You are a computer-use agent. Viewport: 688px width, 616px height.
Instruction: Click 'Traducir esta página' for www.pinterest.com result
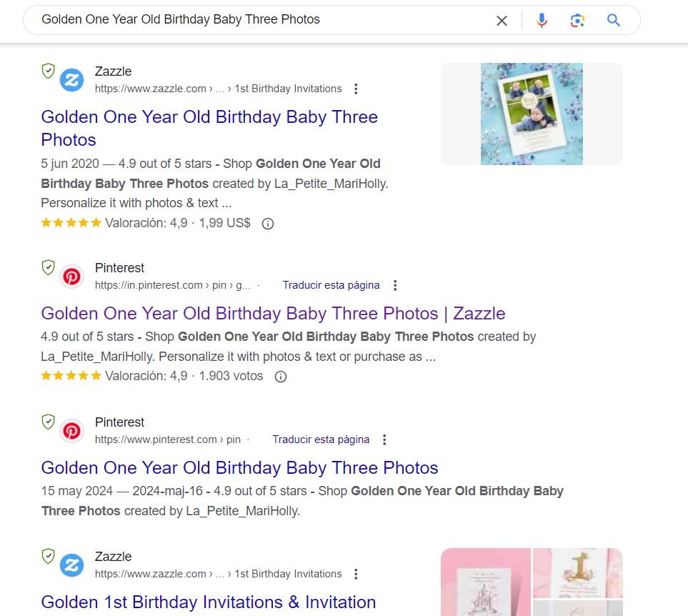(321, 439)
